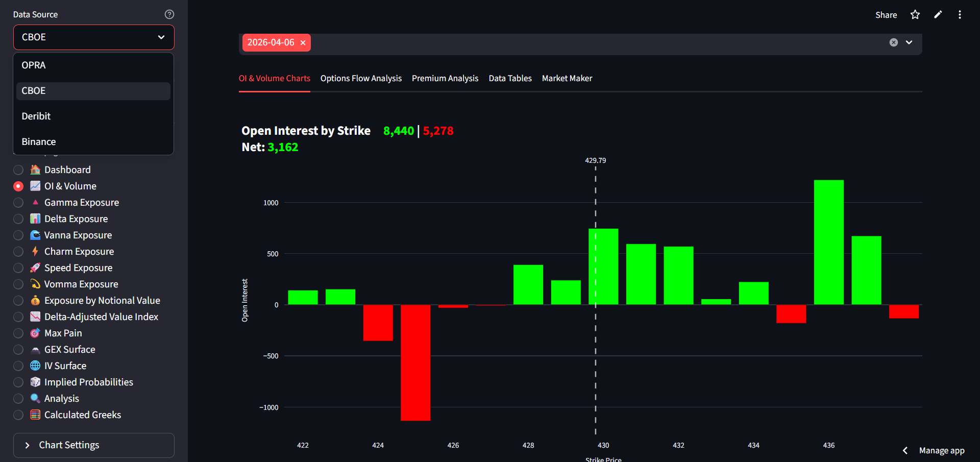980x462 pixels.
Task: Click the Speed Exposure rocket icon
Action: pos(34,268)
